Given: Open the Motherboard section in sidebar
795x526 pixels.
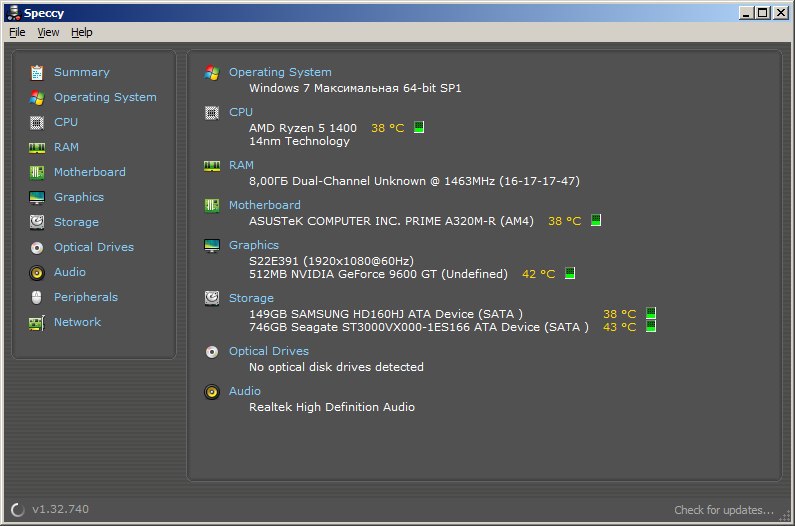Looking at the screenshot, I should click(x=90, y=172).
